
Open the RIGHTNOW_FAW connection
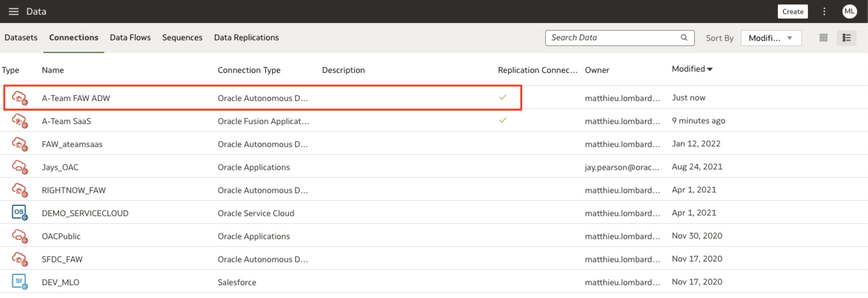pos(74,190)
